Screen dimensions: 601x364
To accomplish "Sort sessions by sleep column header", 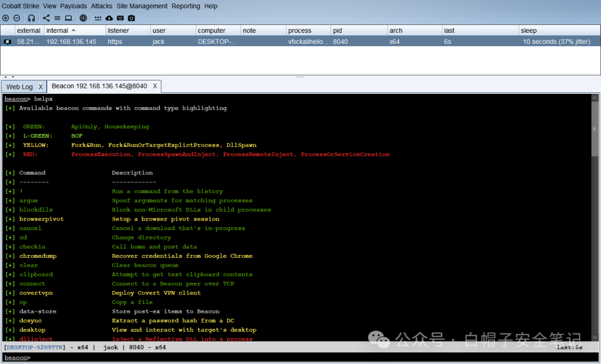I will coord(560,31).
